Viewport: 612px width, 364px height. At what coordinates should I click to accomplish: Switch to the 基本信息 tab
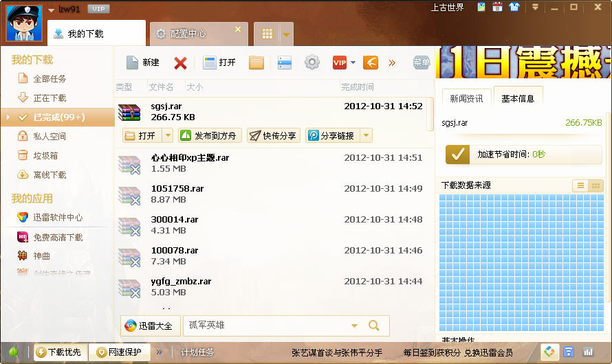coord(518,98)
